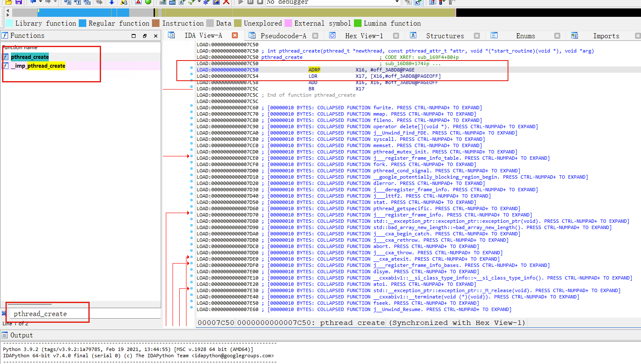Click the Output window panel icon

point(5,335)
